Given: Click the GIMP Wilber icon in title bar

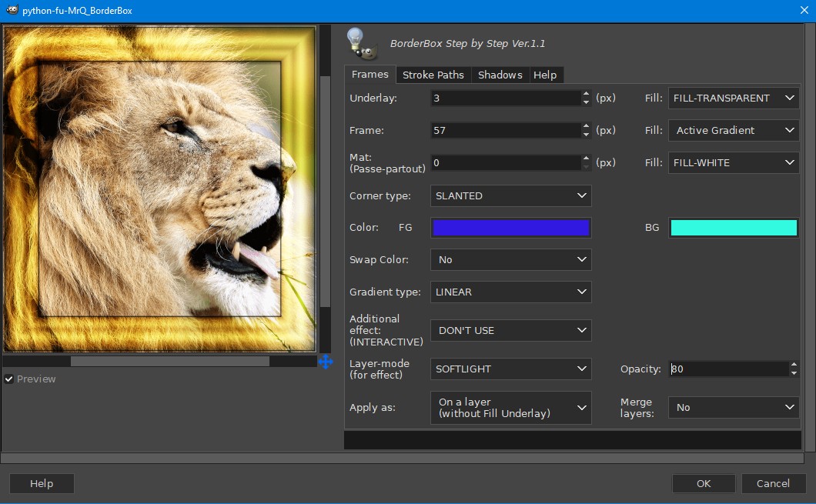Looking at the screenshot, I should pos(12,9).
